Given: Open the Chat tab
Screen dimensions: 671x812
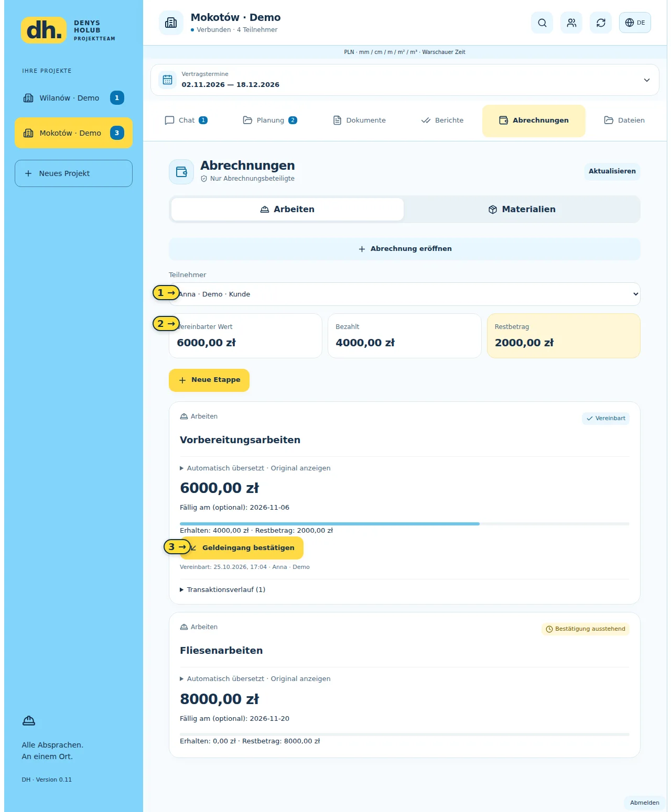Looking at the screenshot, I should click(x=186, y=120).
